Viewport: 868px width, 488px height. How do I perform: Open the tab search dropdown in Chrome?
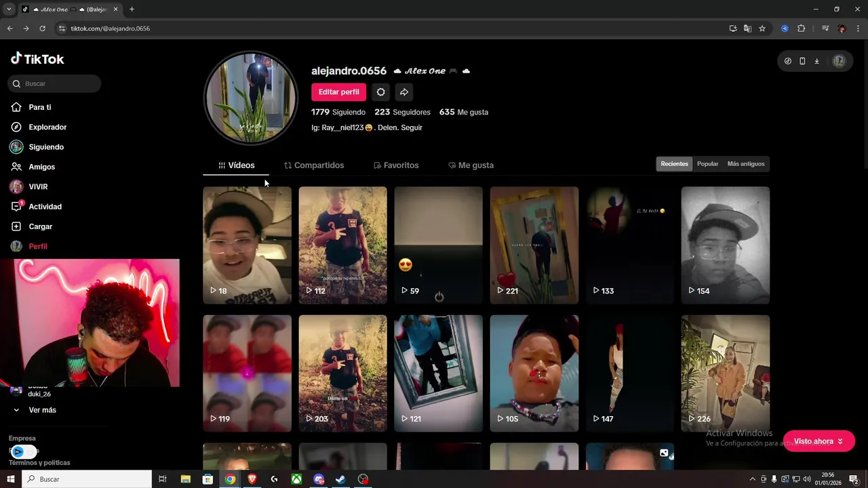[9, 9]
